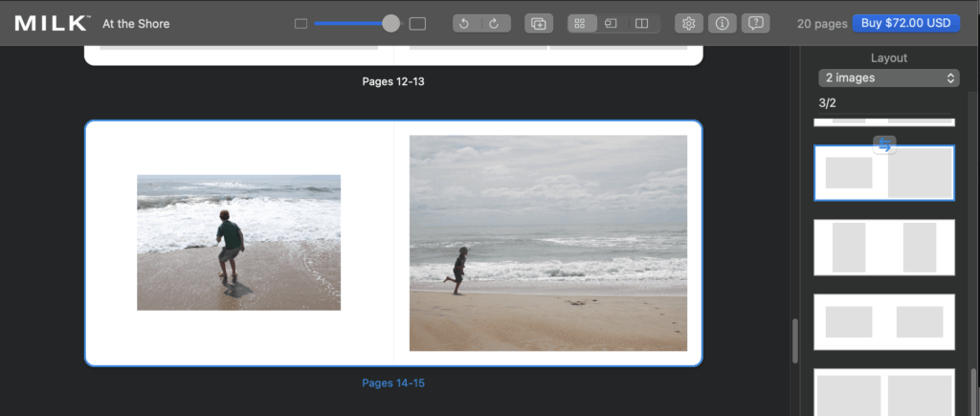Select the two full-bleed images layout
The height and width of the screenshot is (416, 980).
pos(883,392)
